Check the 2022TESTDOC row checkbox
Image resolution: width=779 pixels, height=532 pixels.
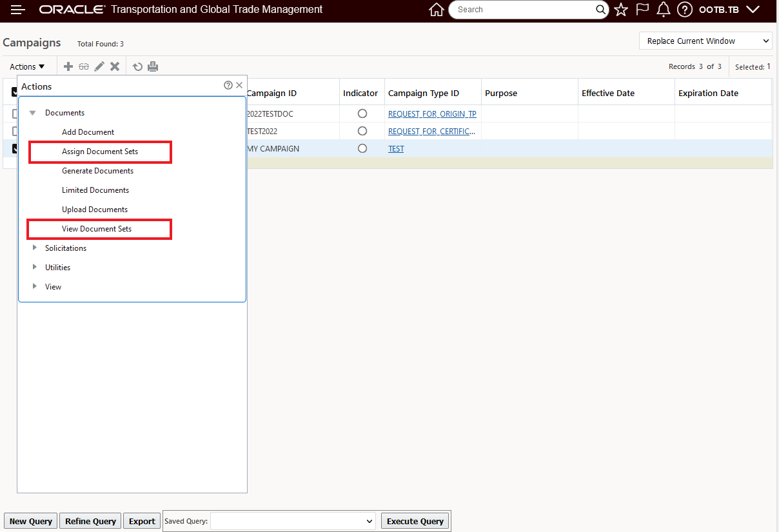(16, 113)
